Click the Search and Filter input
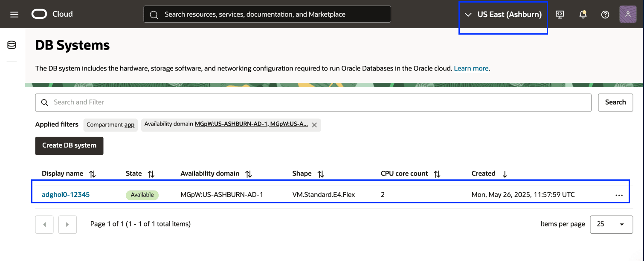Viewport: 644px width, 261px height. [x=313, y=103]
